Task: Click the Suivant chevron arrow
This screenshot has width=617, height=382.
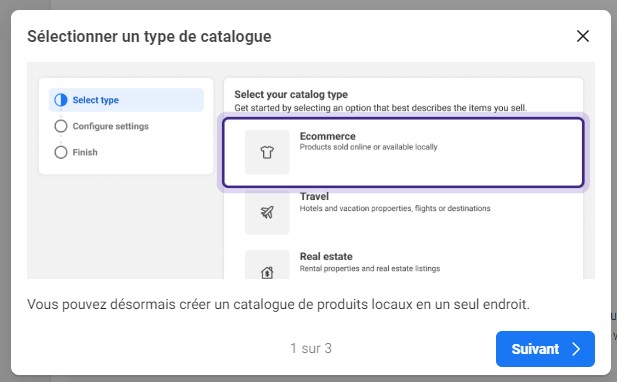Action: (576, 349)
